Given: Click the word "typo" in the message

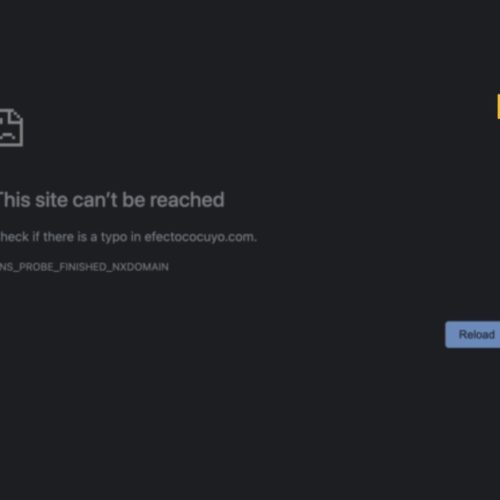Looking at the screenshot, I should tap(114, 237).
